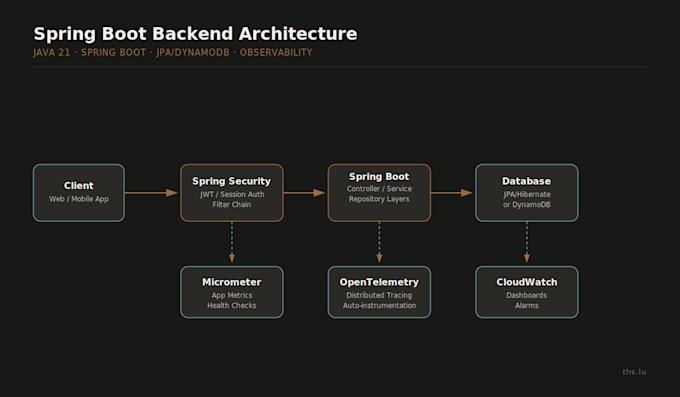Click the 'Auto-instrumentation' text
Viewport: 680px width, 397px height.
(x=379, y=305)
